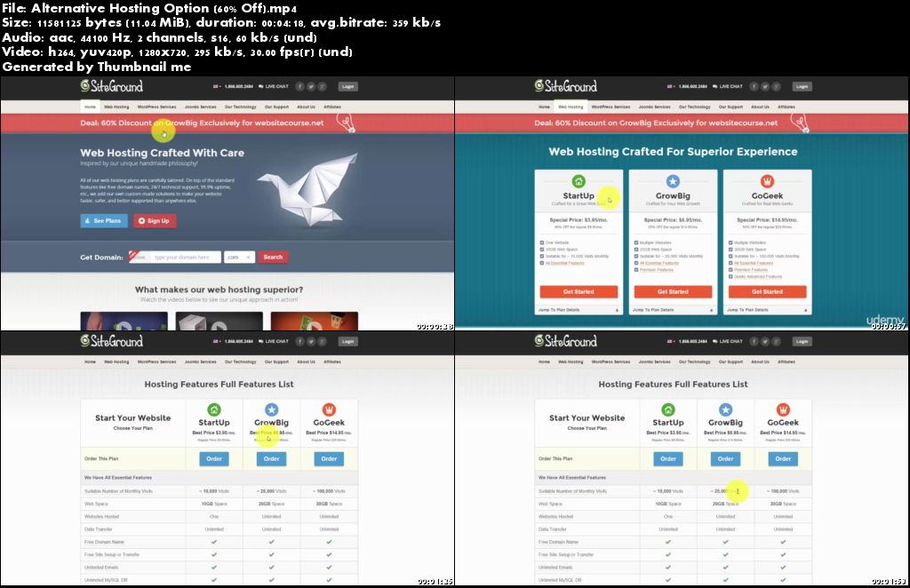Toggle GrowBig '20GB Web Space' checkbox
910x588 pixels.
point(636,250)
